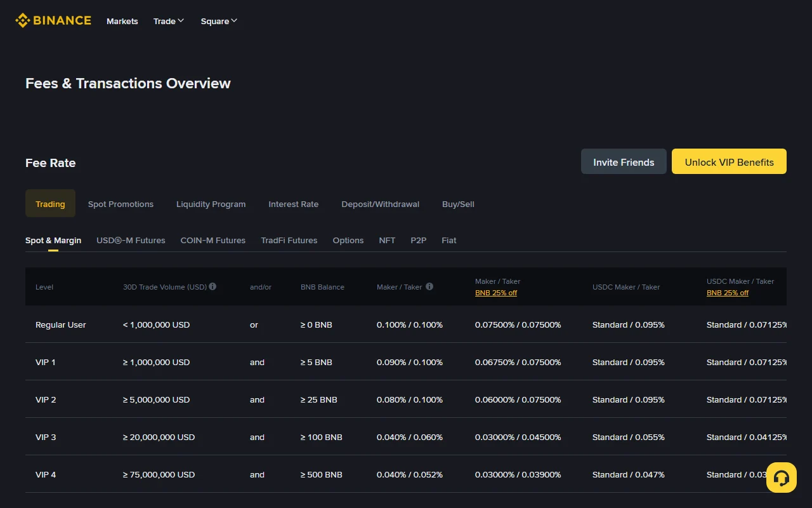The height and width of the screenshot is (508, 812).
Task: Click the '≥ 75,000,000 USD' volume cell
Action: (x=159, y=474)
